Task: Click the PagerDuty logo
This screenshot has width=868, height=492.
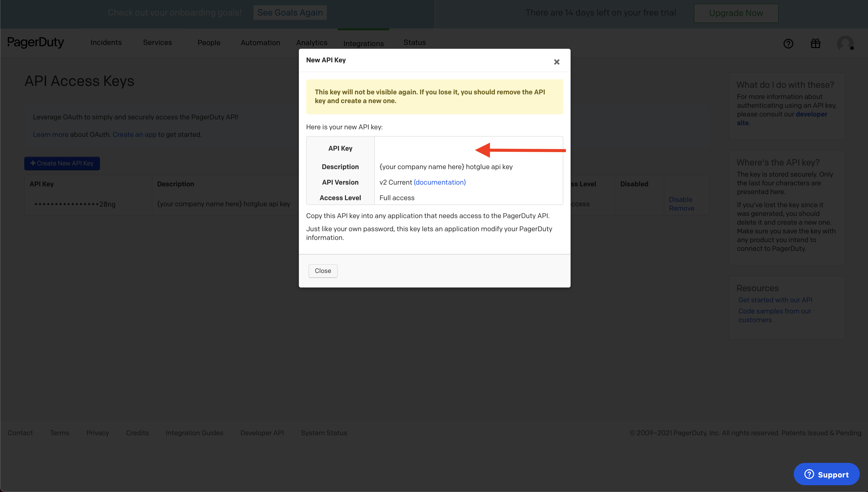Action: (x=35, y=43)
